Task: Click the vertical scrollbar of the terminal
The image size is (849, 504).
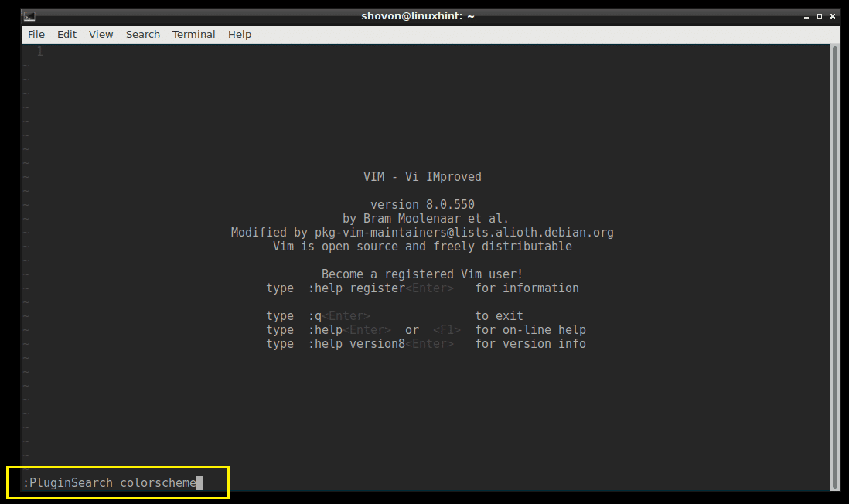Action: [x=834, y=267]
